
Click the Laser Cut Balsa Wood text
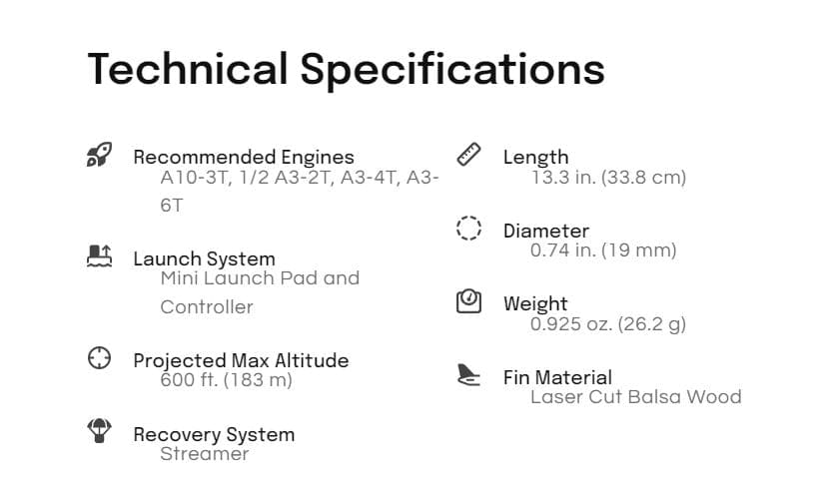[x=635, y=397]
